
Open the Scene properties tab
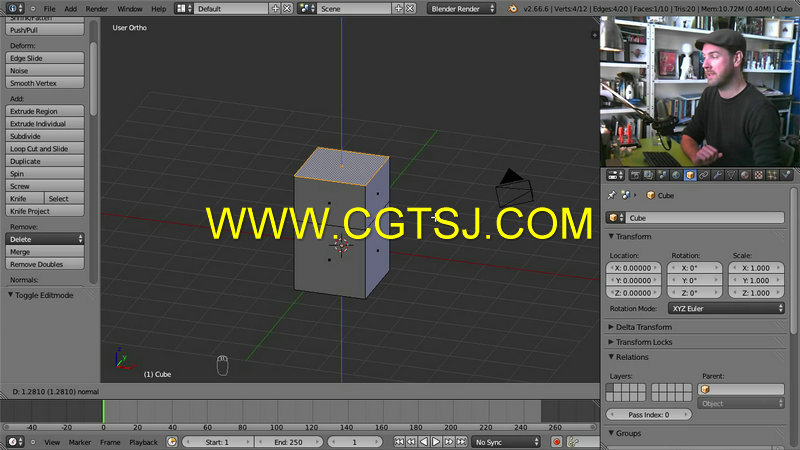click(x=662, y=175)
